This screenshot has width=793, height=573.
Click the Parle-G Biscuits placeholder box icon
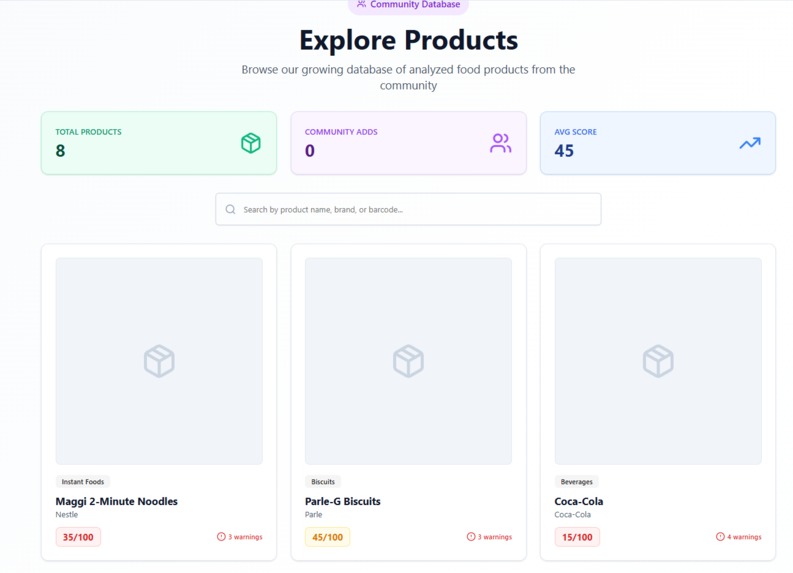click(x=409, y=361)
